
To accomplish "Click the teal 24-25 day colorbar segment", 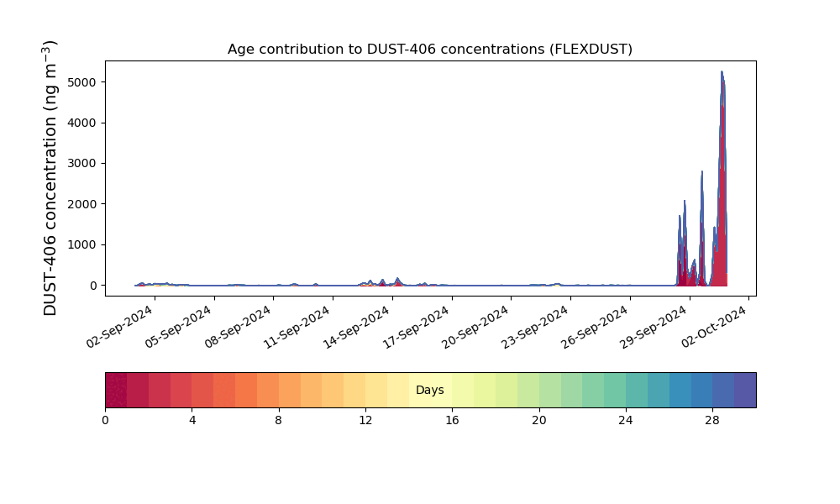I will click(637, 390).
